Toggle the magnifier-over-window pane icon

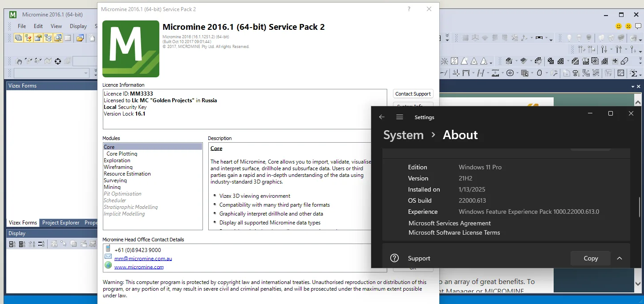point(58,38)
